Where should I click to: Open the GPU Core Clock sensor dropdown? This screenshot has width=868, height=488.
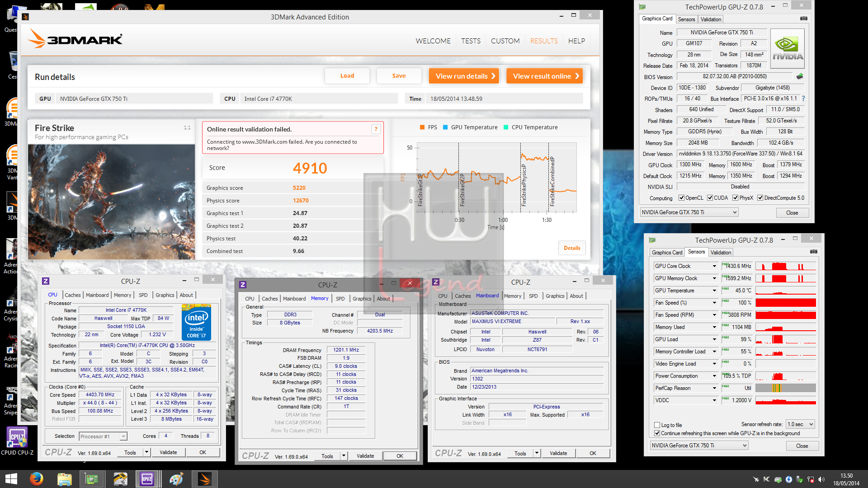[715, 266]
